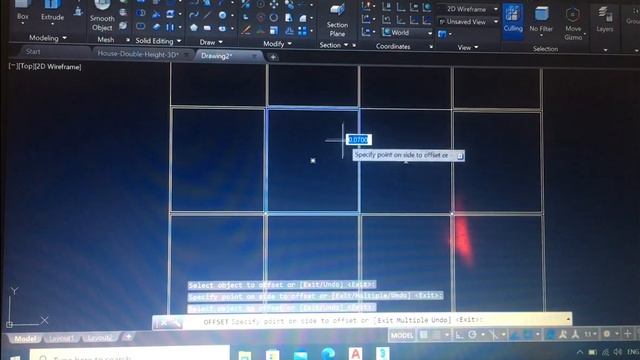Click the Edge microsoft browser taskbar icon
Screen dimensions: 640x360
click(328, 353)
